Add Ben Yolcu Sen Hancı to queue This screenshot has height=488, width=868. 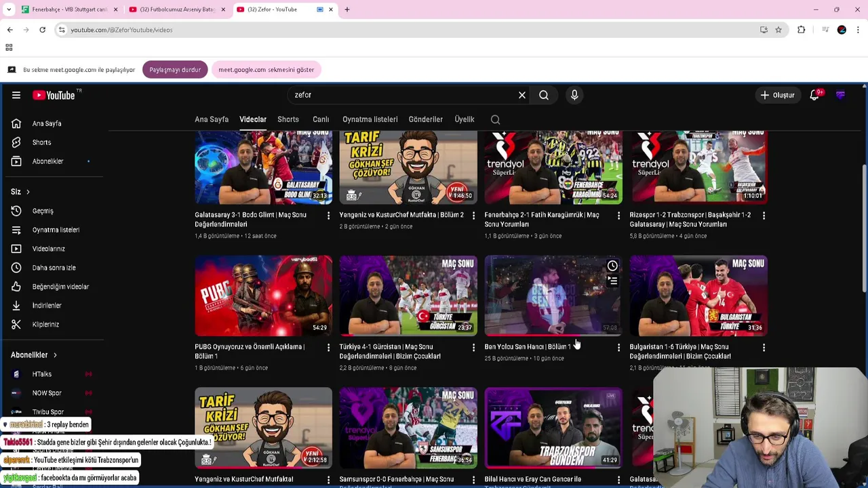[x=612, y=281]
